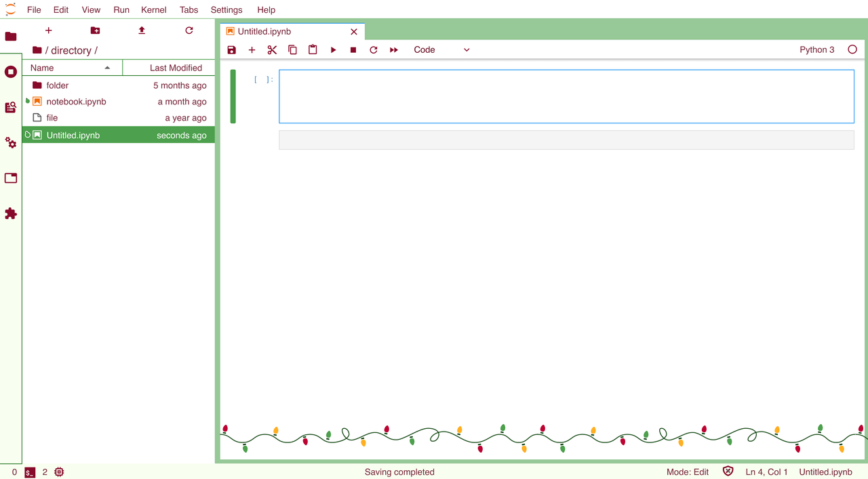Save the notebook with the floppy disk icon

tap(232, 50)
